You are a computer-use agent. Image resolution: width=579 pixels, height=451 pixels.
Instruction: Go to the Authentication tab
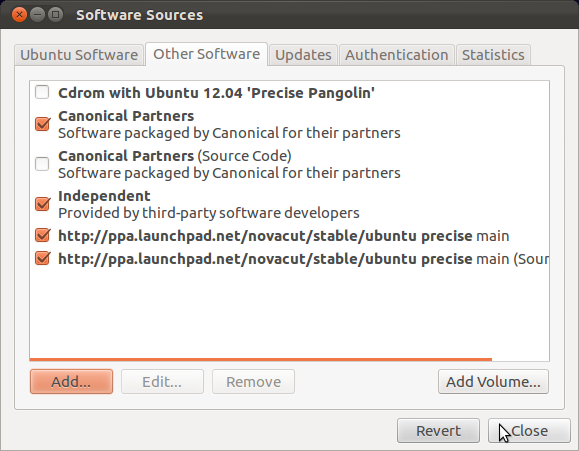tap(397, 55)
